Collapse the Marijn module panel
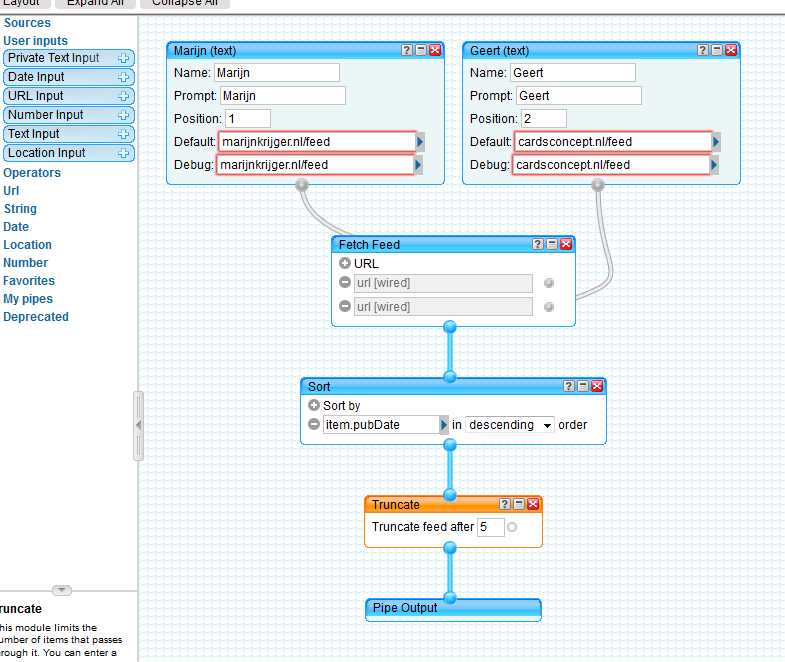 (x=421, y=50)
